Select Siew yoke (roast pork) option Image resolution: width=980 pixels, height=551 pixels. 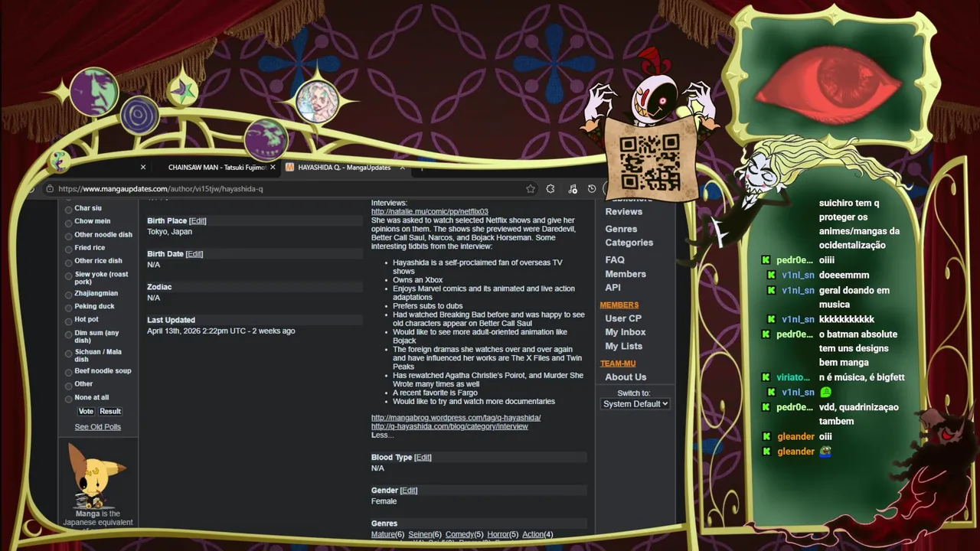pos(68,275)
